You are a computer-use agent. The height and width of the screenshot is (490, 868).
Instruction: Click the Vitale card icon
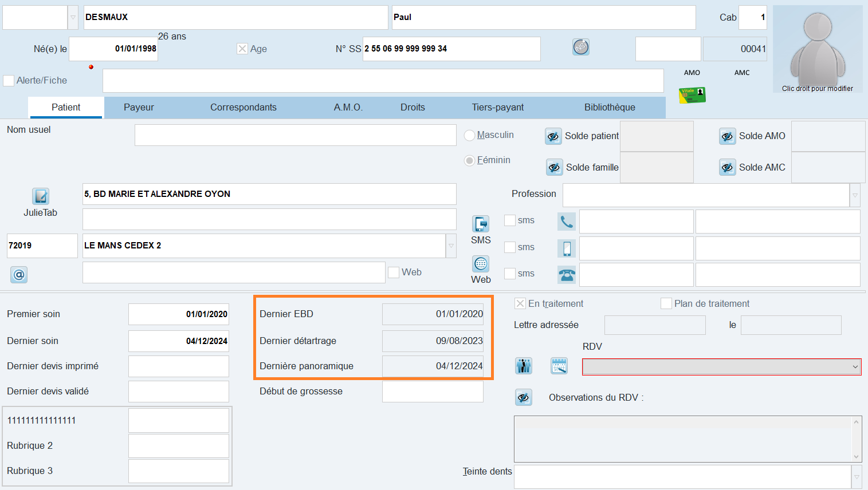tap(692, 95)
